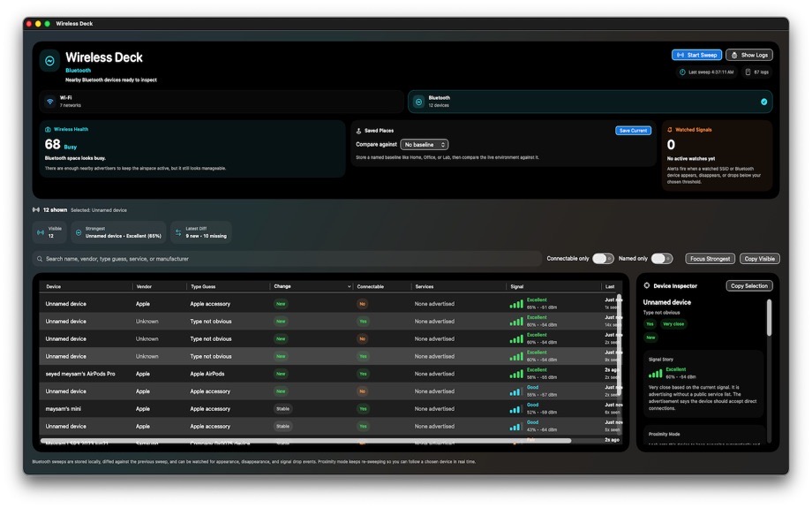The width and height of the screenshot is (812, 508).
Task: Click the Copy Selection button
Action: click(x=748, y=285)
